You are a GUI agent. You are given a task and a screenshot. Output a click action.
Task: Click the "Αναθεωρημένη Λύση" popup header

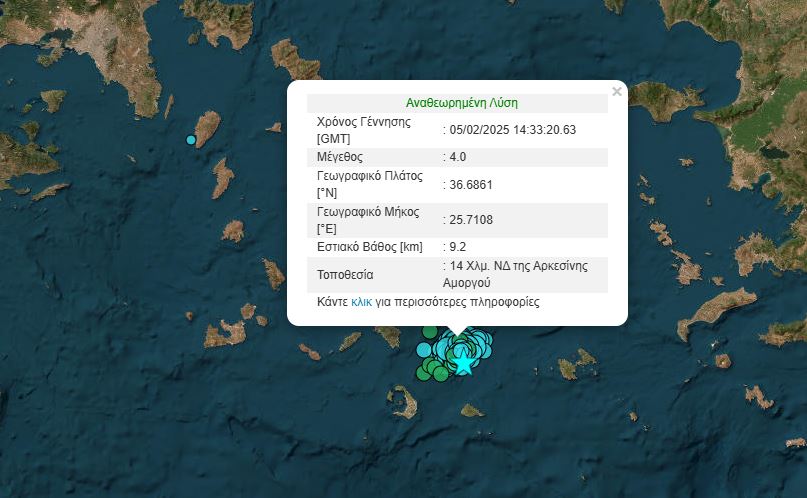pyautogui.click(x=461, y=103)
